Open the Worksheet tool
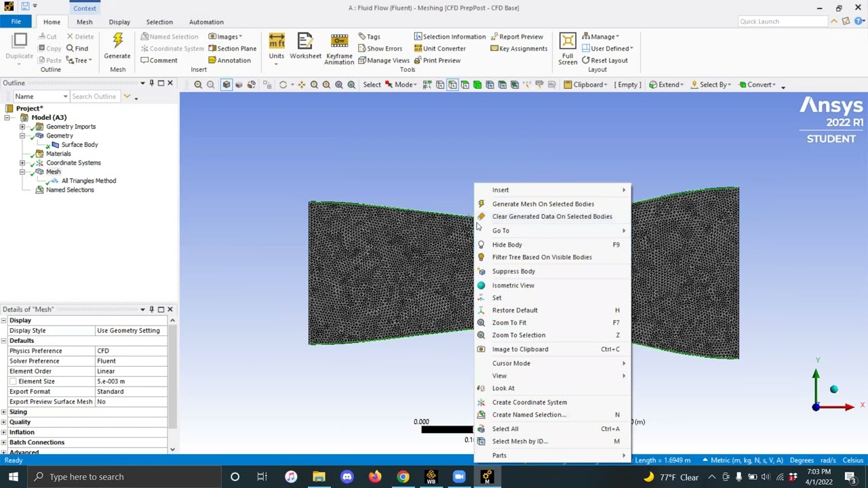Screen dimensions: 868x488 click(x=305, y=46)
